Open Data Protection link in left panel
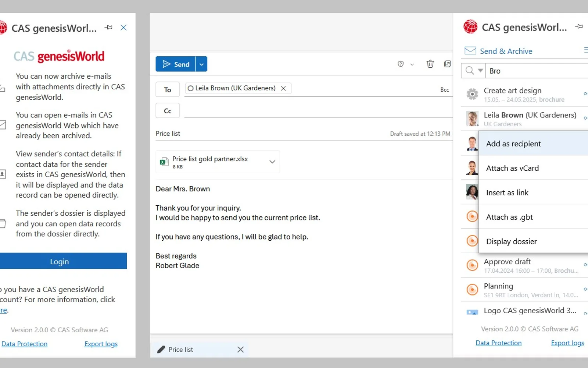Viewport: 588px width, 368px height. (24, 344)
